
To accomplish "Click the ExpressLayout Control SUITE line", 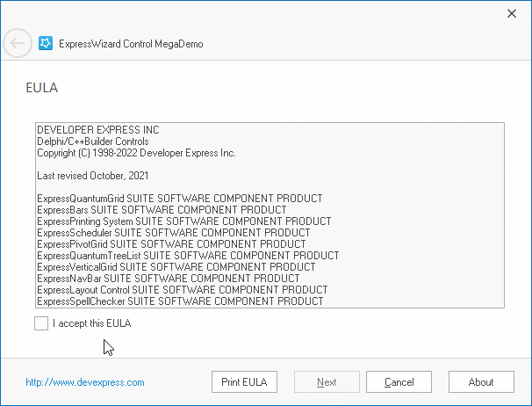I will [x=183, y=290].
